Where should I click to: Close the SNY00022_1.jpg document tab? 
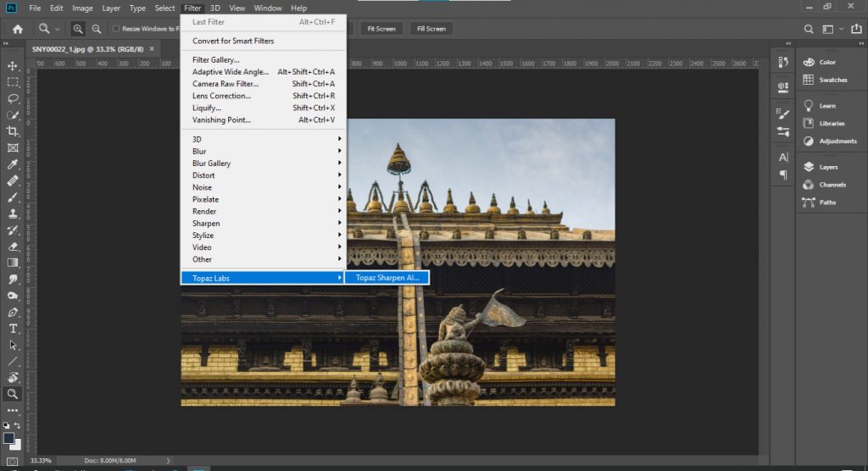(152, 48)
